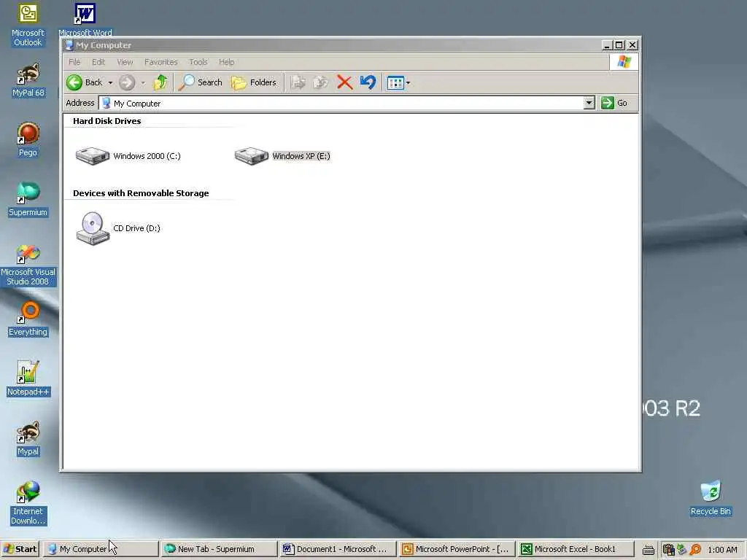Expand the Address bar dropdown

coord(589,103)
